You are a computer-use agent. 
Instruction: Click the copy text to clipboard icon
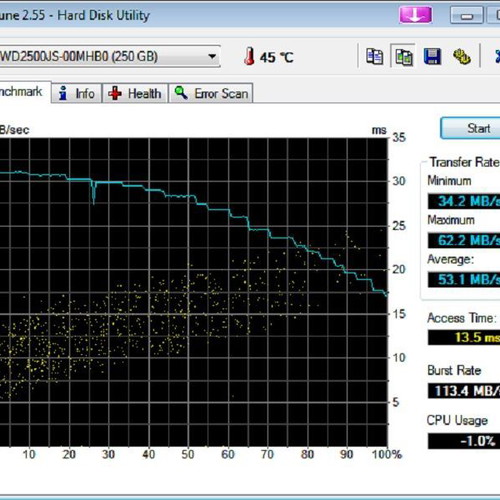click(374, 56)
